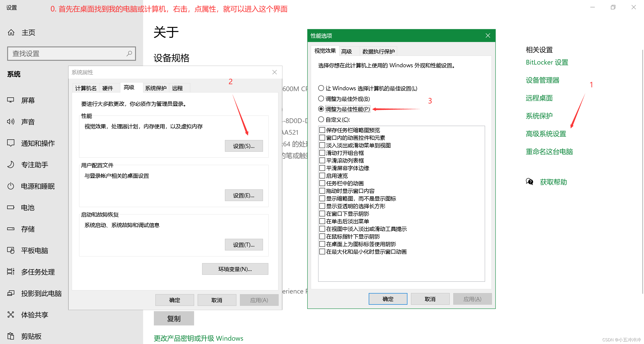Viewport: 644px width, 344px height.
Task: Open Sound settings speaker icon
Action: (x=11, y=122)
